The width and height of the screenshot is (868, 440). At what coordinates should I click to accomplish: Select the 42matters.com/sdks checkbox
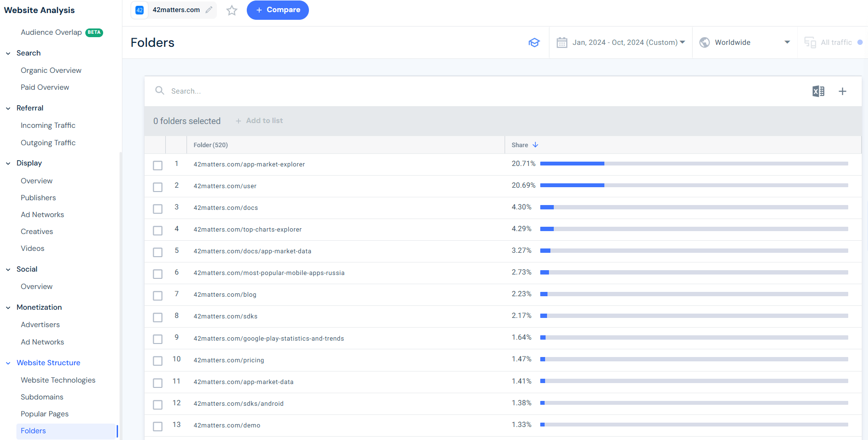click(x=158, y=317)
